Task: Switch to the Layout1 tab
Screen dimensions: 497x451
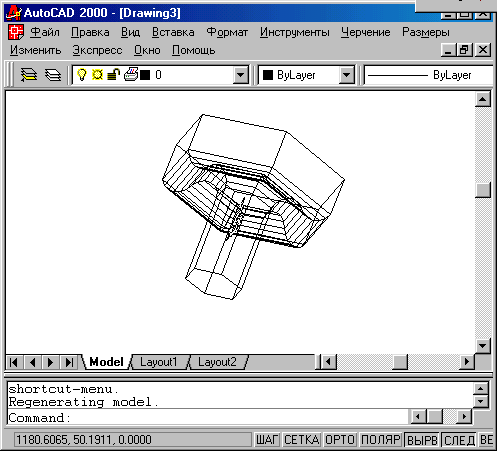Action: click(159, 362)
